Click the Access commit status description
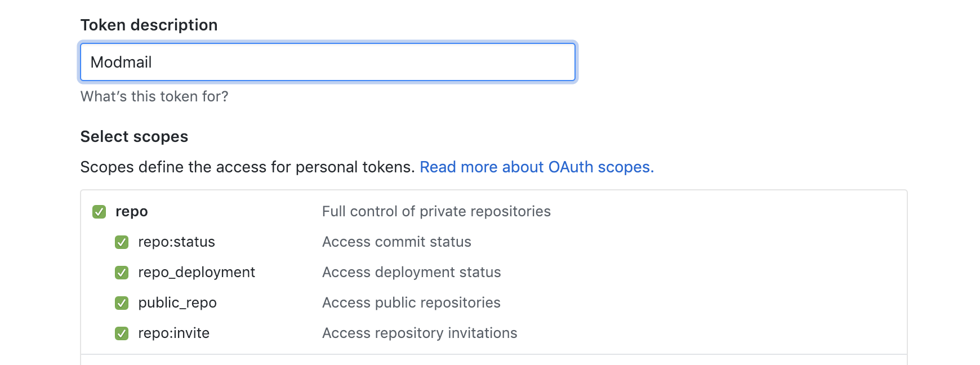 (x=397, y=242)
